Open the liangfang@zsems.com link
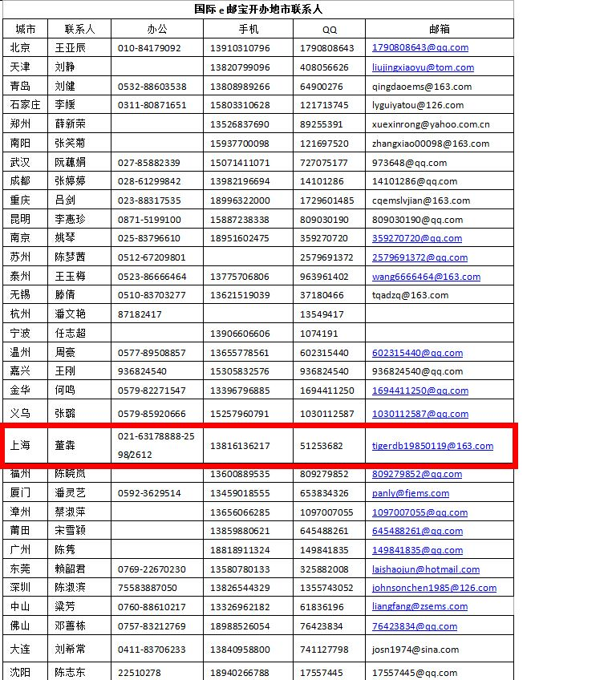This screenshot has height=680, width=616. (x=419, y=606)
